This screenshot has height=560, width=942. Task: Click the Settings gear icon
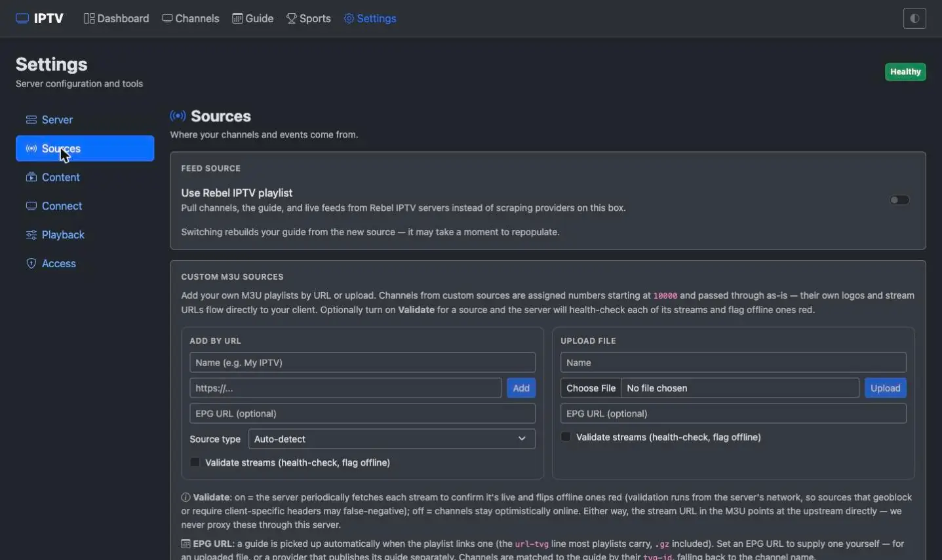(349, 18)
